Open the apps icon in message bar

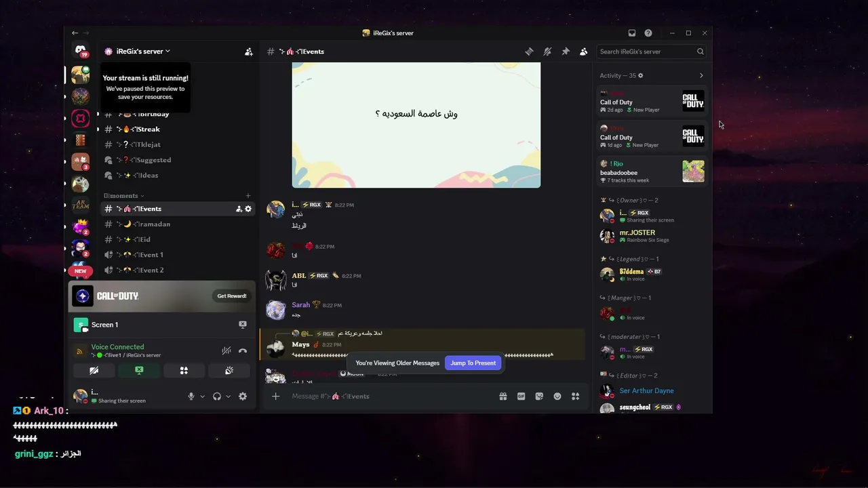575,396
